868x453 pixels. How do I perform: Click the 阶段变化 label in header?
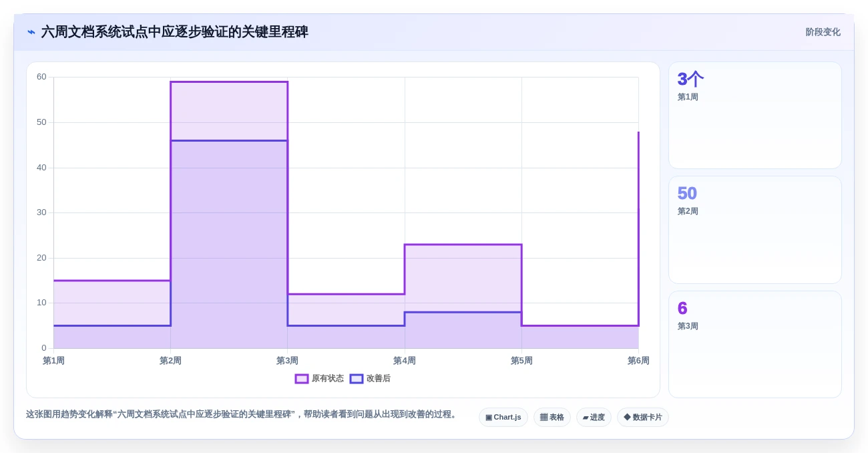tap(823, 32)
